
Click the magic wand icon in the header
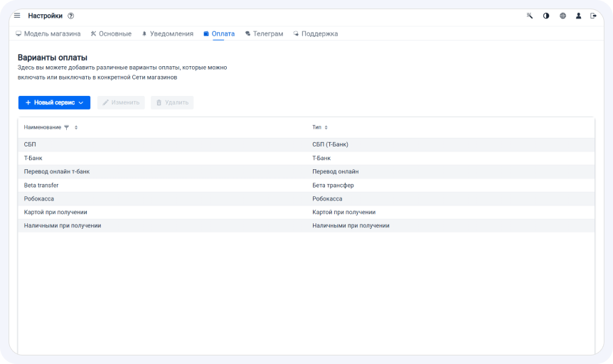click(529, 16)
